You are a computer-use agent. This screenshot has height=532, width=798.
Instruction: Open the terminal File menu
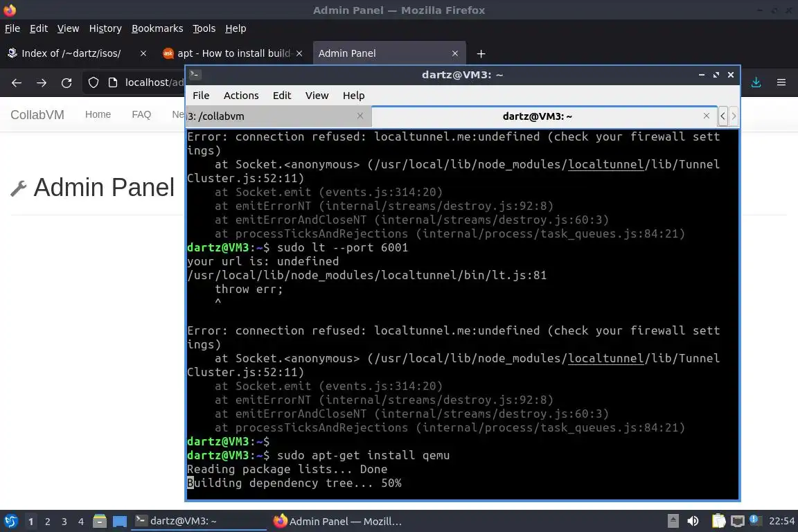pos(201,96)
